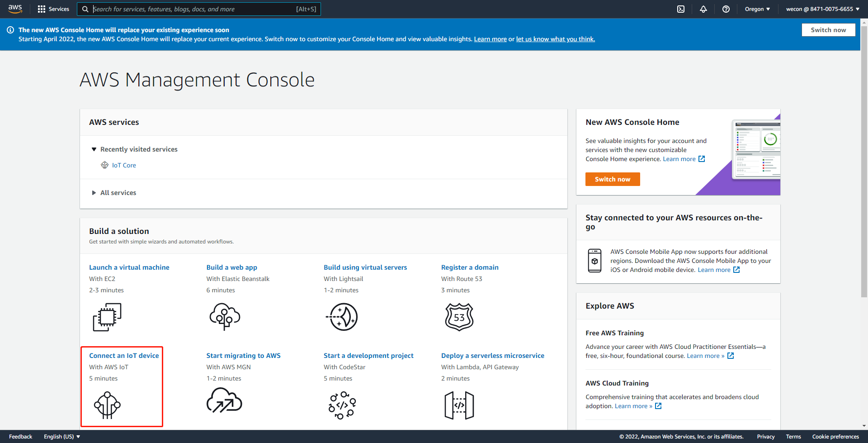Expand the All services section

coord(118,193)
